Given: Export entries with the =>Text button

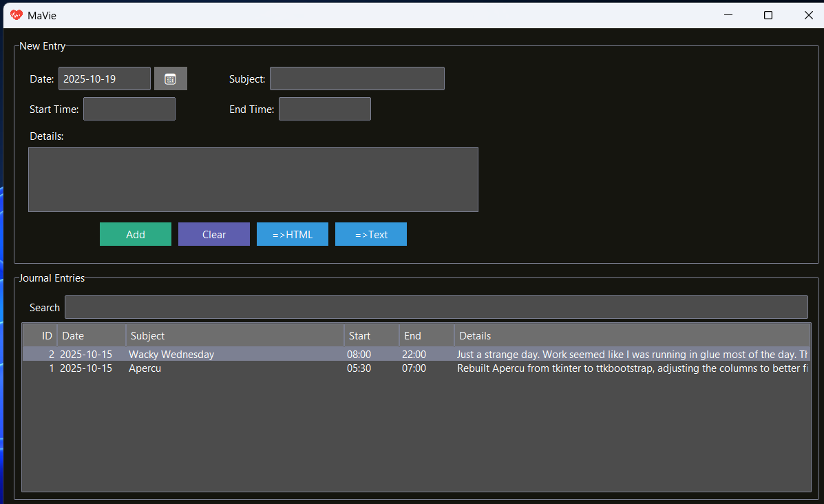Looking at the screenshot, I should pos(371,234).
